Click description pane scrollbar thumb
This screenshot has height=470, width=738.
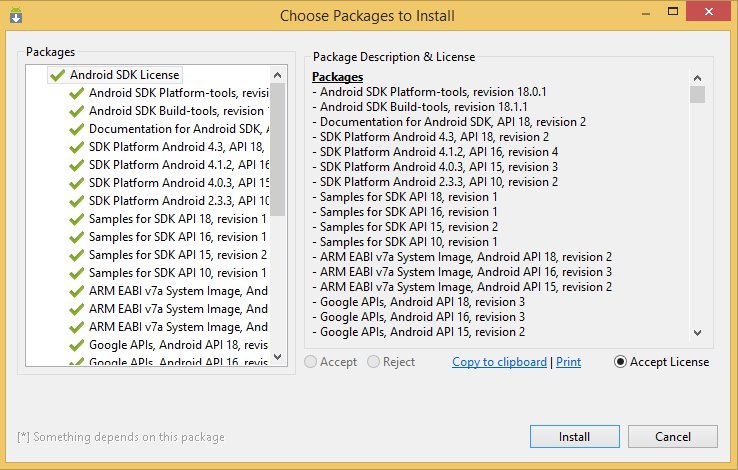coord(697,94)
